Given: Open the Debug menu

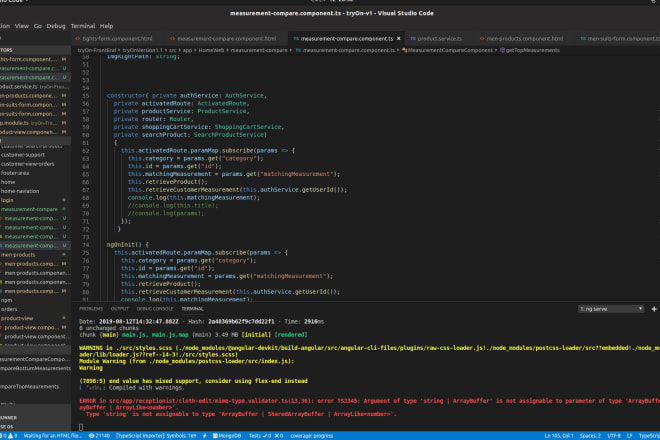Looking at the screenshot, I should pyautogui.click(x=56, y=26).
